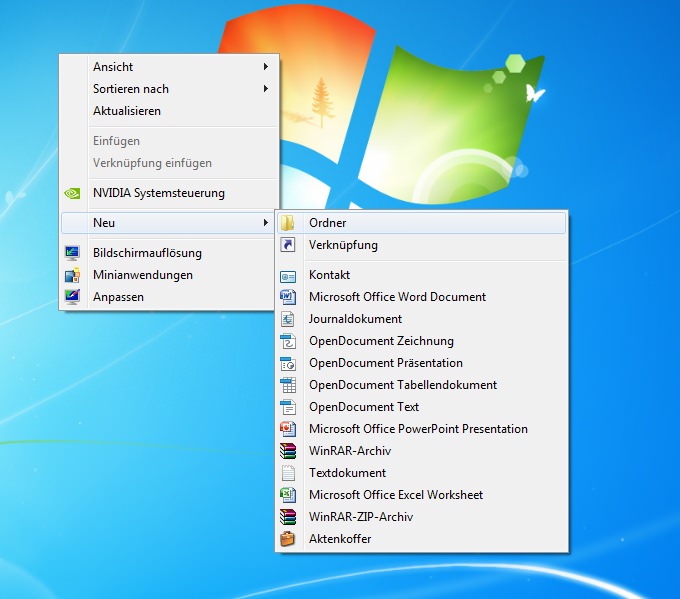Click the OpenDocument Präsentation icon

(288, 363)
